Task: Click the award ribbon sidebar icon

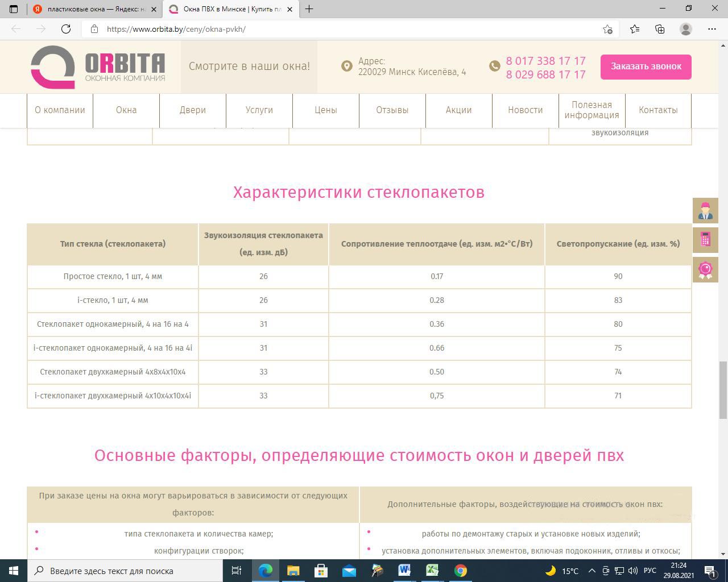Action: tap(705, 269)
